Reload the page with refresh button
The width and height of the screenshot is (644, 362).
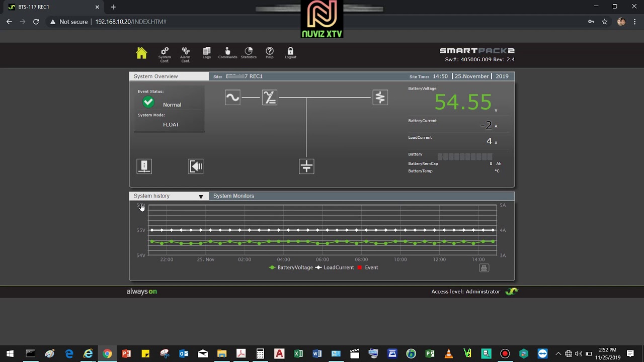pos(36,22)
